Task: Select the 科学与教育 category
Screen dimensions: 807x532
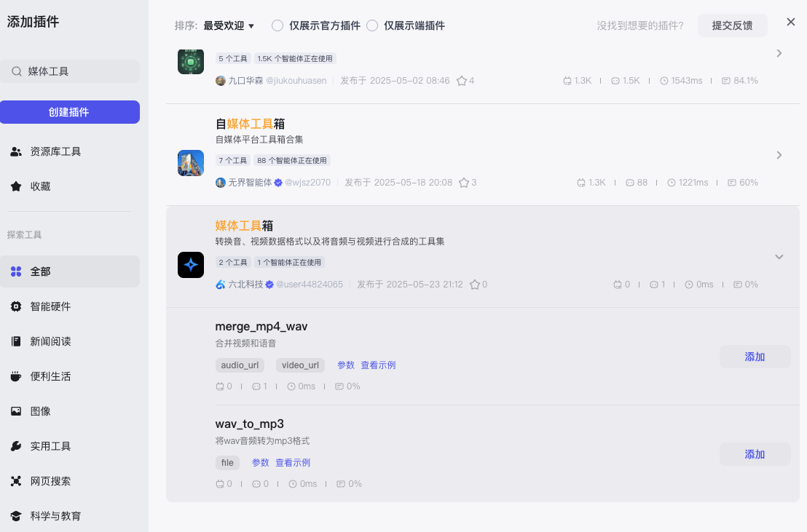Action: point(54,515)
